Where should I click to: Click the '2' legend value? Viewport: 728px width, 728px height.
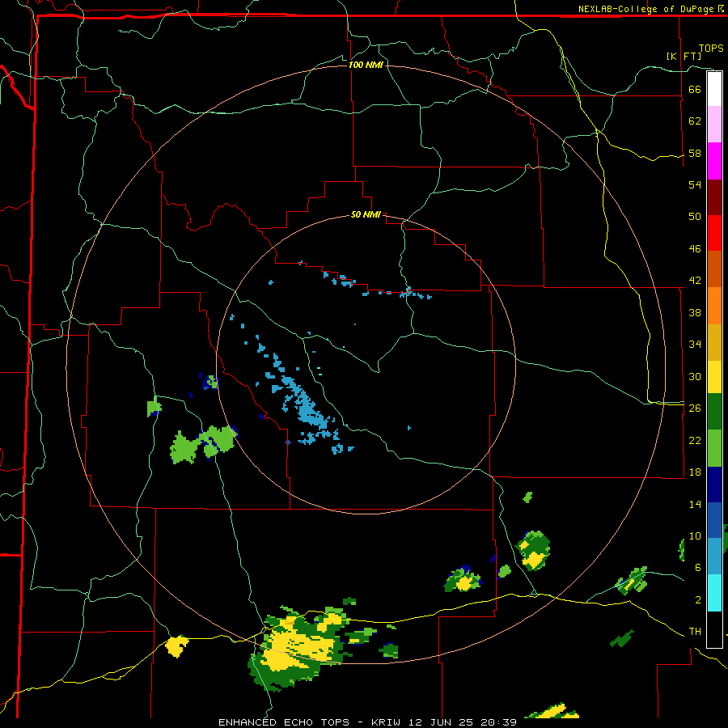697,600
